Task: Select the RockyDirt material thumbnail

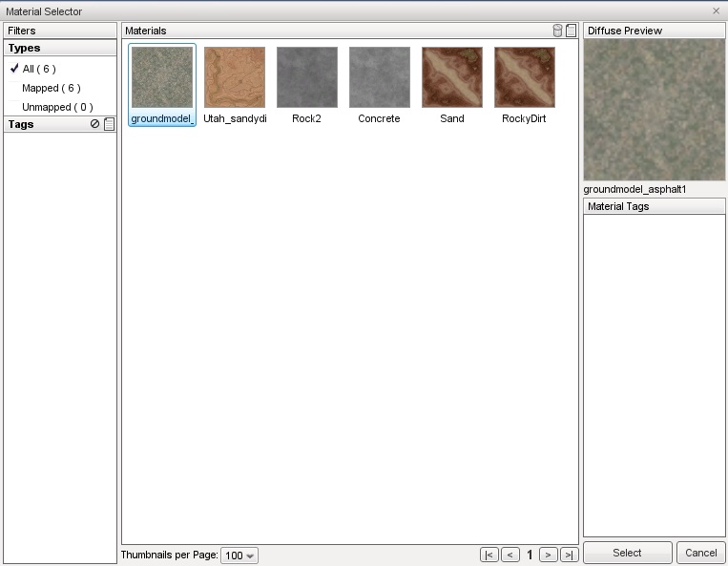Action: pos(524,85)
